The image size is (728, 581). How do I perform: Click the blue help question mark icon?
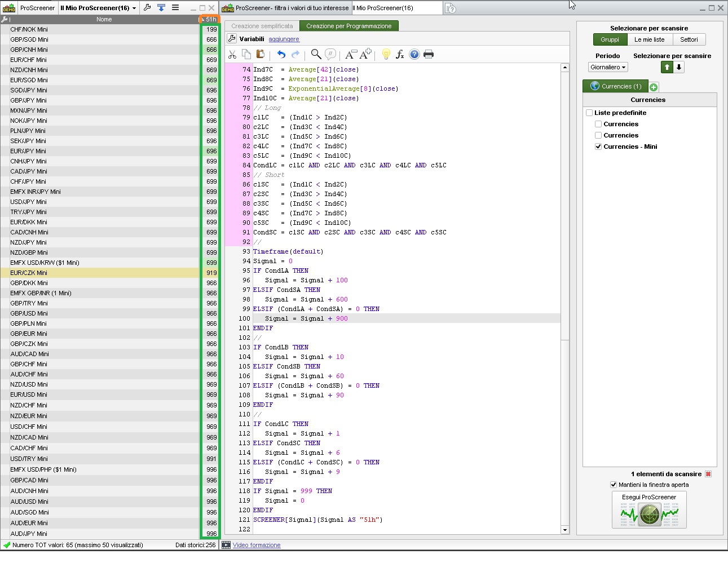pyautogui.click(x=414, y=54)
